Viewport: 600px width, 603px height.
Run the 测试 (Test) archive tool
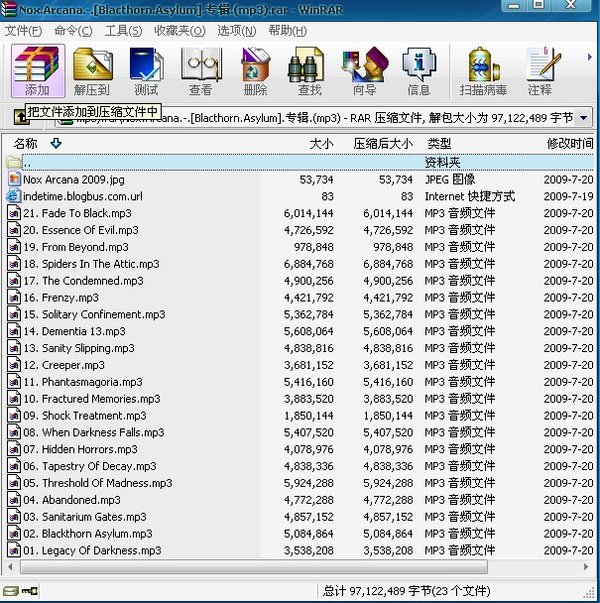tap(146, 71)
